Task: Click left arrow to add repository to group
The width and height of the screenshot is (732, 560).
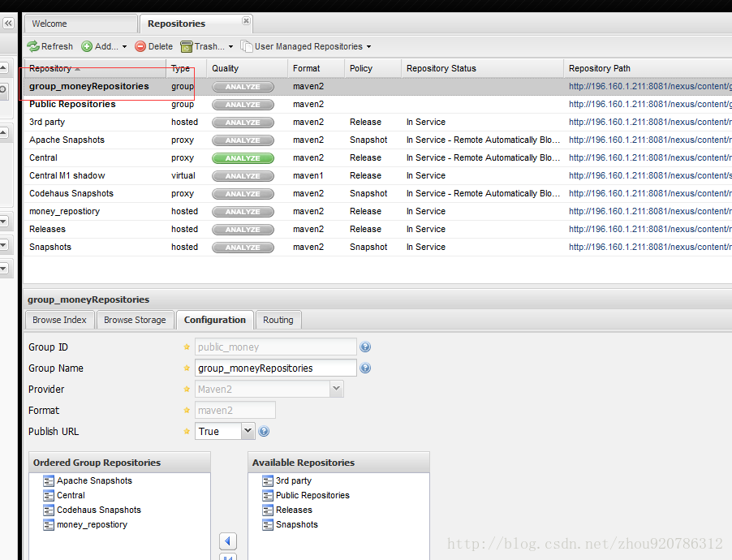Action: [x=228, y=541]
